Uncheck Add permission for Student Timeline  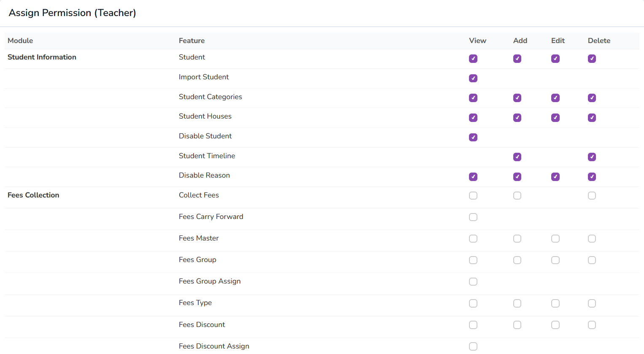[x=517, y=157]
